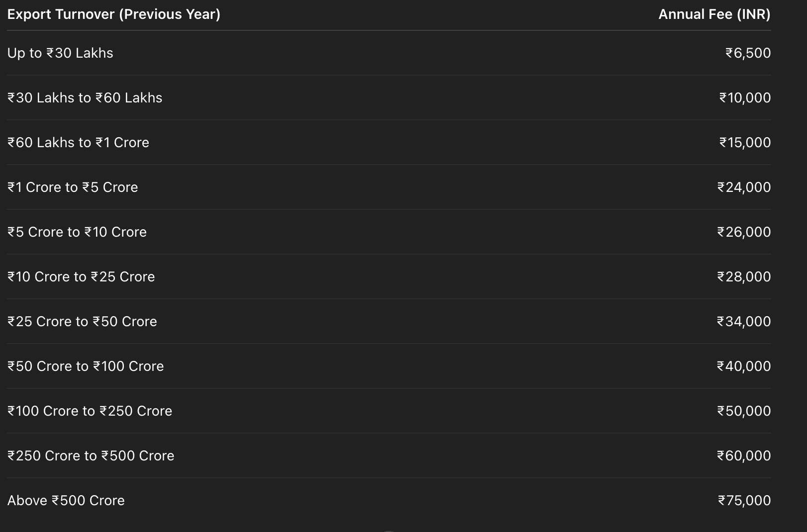Select the '₹1 Crore to ₹5 Crore' cell
This screenshot has width=807, height=532.
click(73, 187)
